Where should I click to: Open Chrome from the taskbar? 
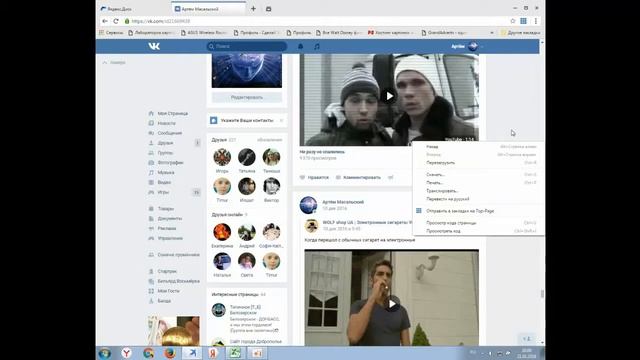pos(149,353)
